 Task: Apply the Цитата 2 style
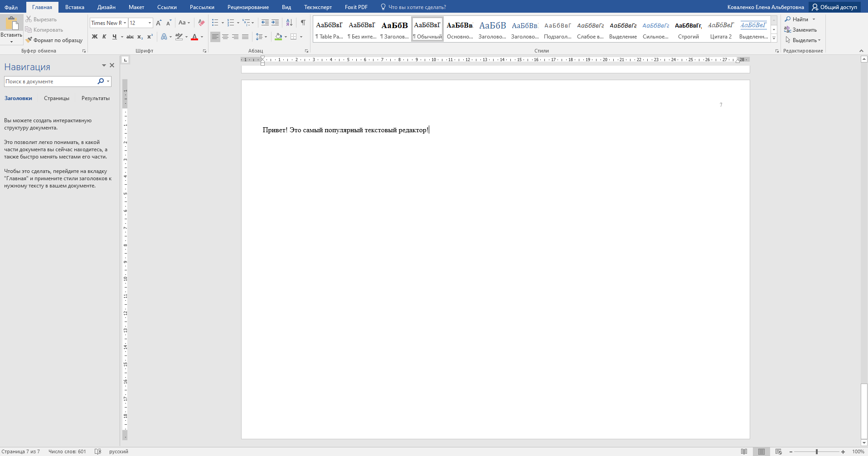click(x=721, y=29)
